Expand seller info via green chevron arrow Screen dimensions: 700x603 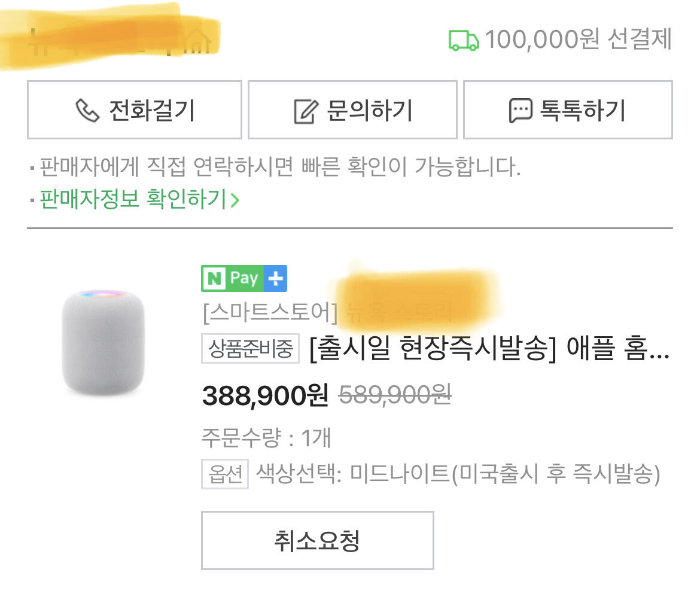235,200
